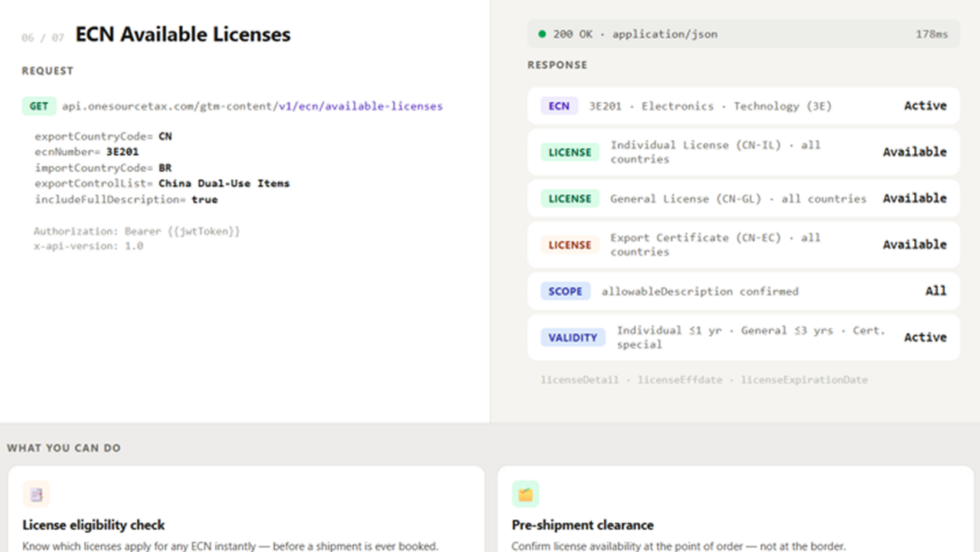Open the Pre-shipment clearance card title

coord(583,525)
